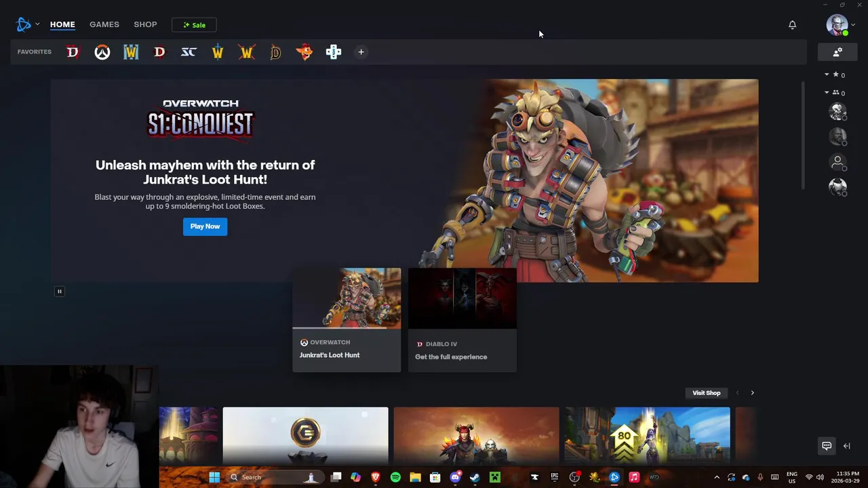868x488 pixels.
Task: Go to the HOME tab
Action: coord(62,24)
